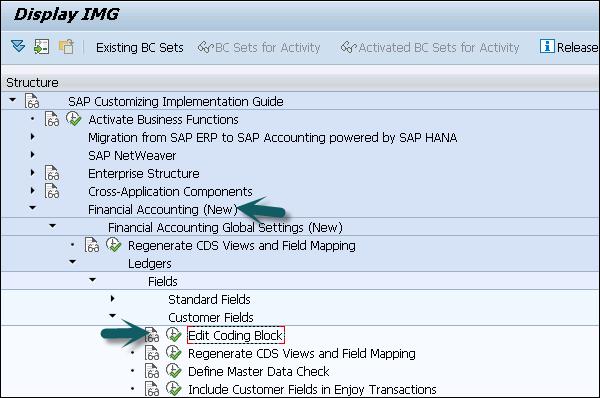The height and width of the screenshot is (398, 600).
Task: Click the glasses icon before BC Sets for Activity
Action: tap(205, 47)
